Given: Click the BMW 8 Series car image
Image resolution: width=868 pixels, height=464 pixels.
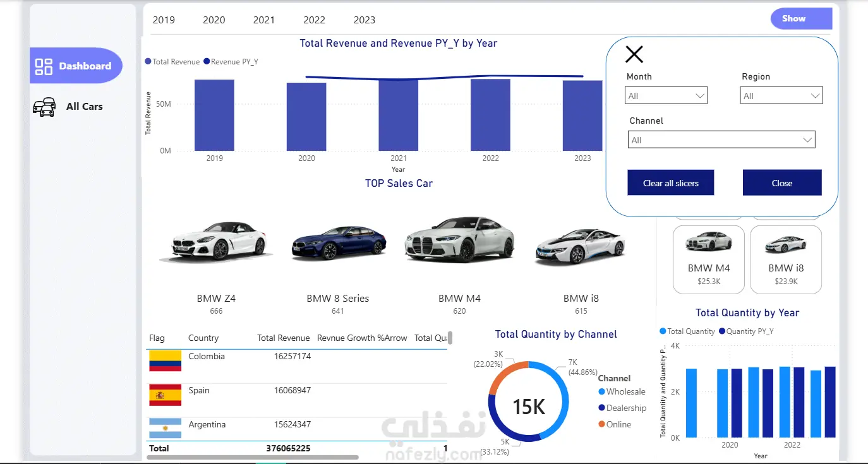Looking at the screenshot, I should (338, 242).
